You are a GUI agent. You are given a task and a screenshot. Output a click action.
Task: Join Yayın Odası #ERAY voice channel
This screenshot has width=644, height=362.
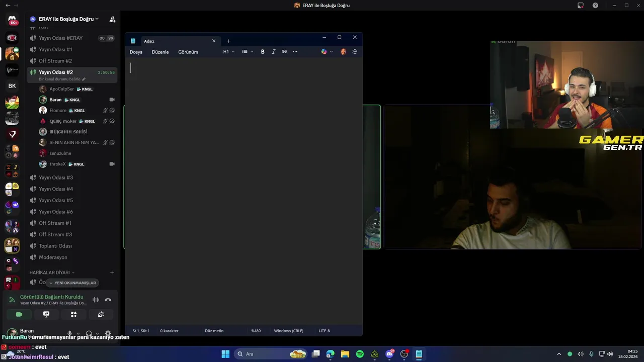(72, 38)
